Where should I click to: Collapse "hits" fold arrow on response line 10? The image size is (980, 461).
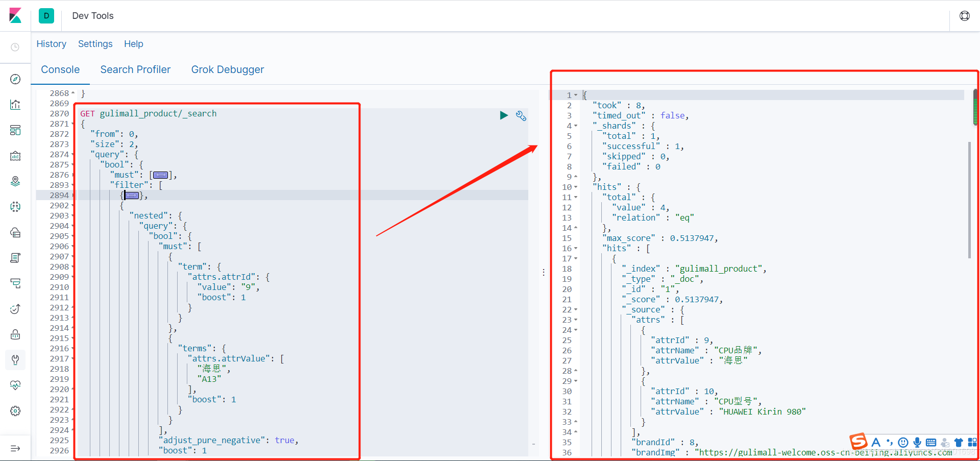[x=576, y=187]
